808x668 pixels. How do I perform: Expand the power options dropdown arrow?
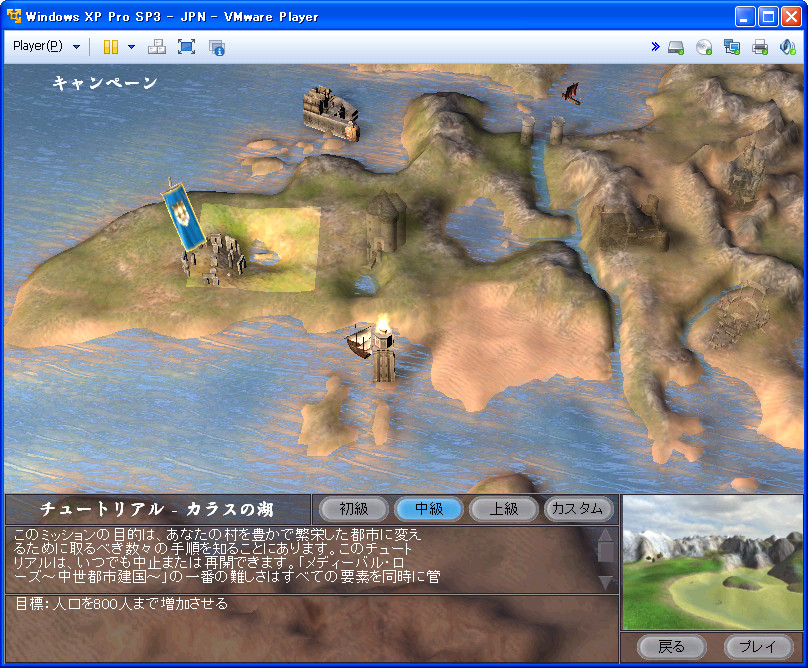pyautogui.click(x=131, y=47)
